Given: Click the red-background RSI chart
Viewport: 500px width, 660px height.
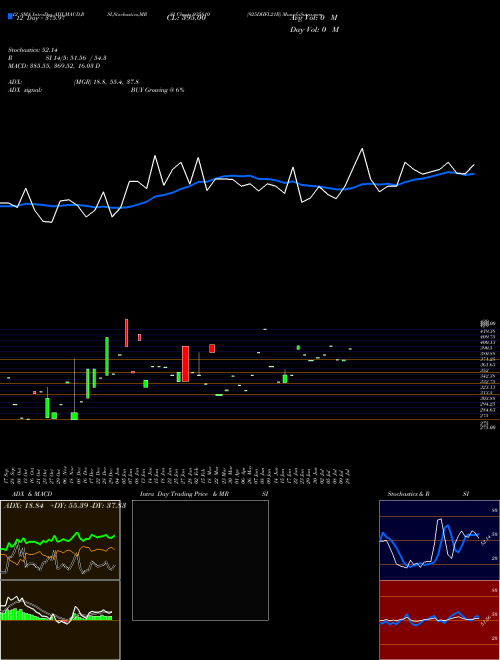Looking at the screenshot, I should pos(439,620).
